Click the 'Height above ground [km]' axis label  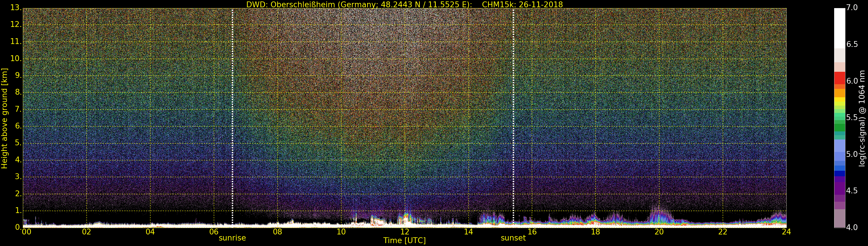click(x=4, y=118)
